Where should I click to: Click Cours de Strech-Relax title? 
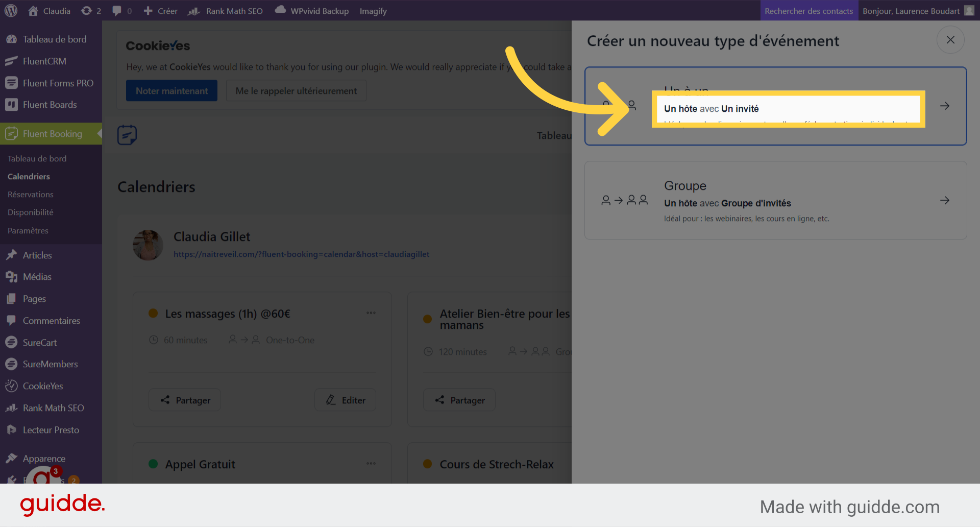[497, 464]
